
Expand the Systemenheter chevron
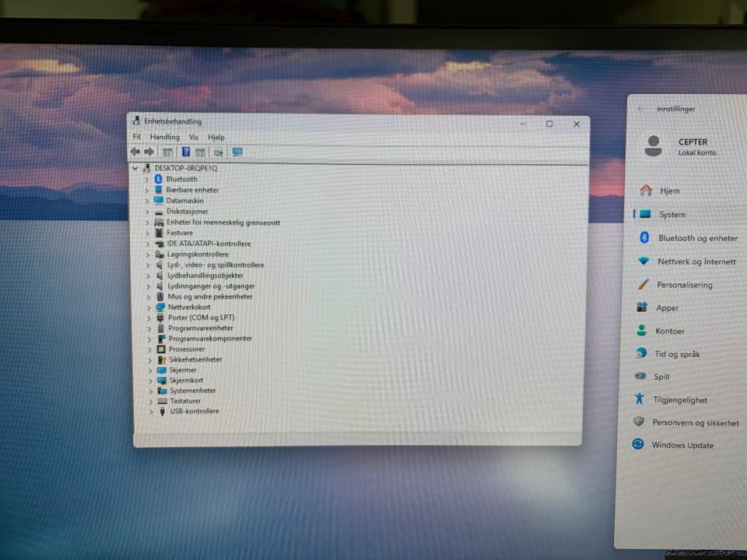tap(151, 391)
